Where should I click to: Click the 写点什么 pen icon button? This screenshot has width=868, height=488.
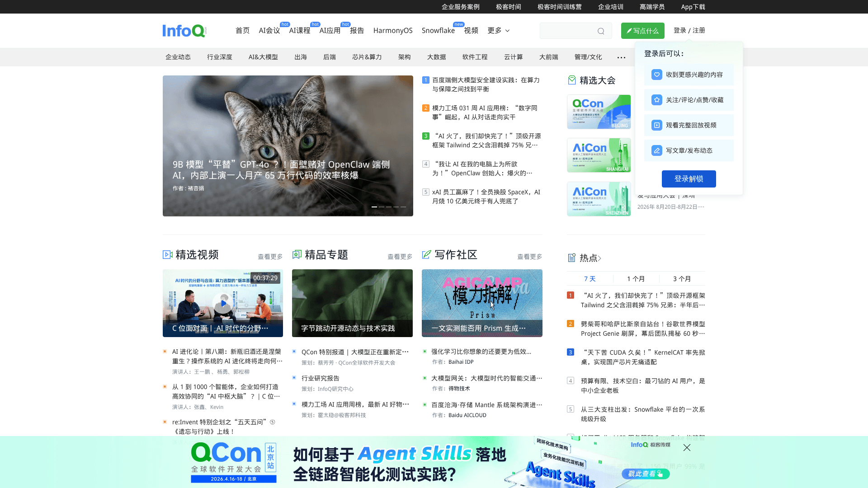(630, 31)
